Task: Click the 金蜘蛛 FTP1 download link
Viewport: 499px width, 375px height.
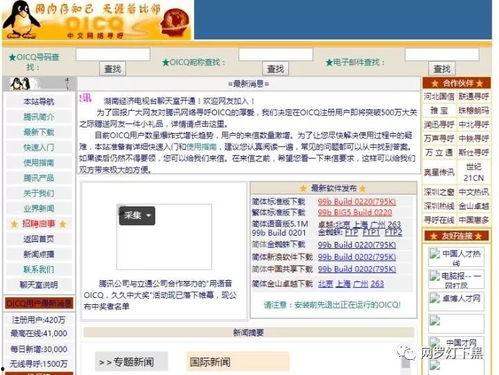Action: point(371,232)
